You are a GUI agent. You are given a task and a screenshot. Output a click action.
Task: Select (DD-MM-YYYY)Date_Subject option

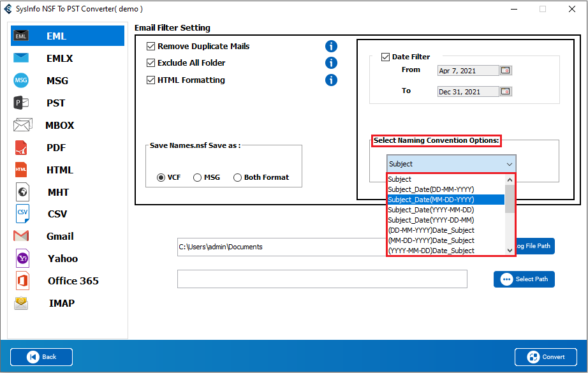point(446,230)
